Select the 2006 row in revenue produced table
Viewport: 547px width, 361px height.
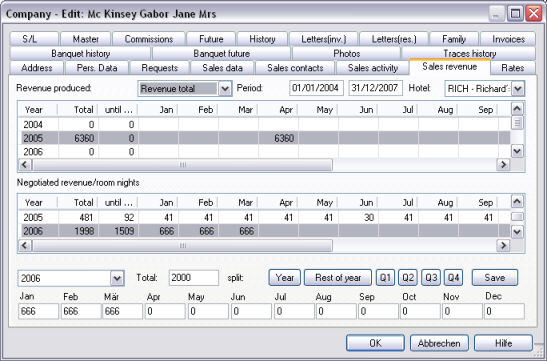click(x=265, y=152)
